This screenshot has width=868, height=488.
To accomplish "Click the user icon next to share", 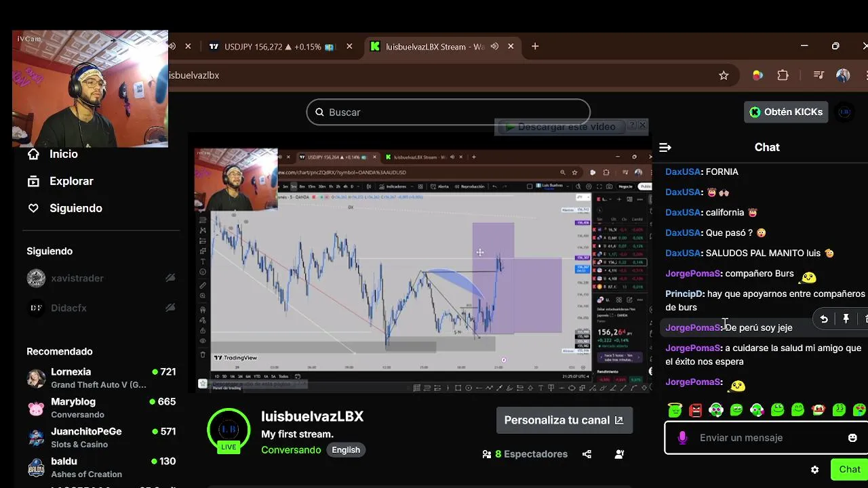I will point(619,454).
